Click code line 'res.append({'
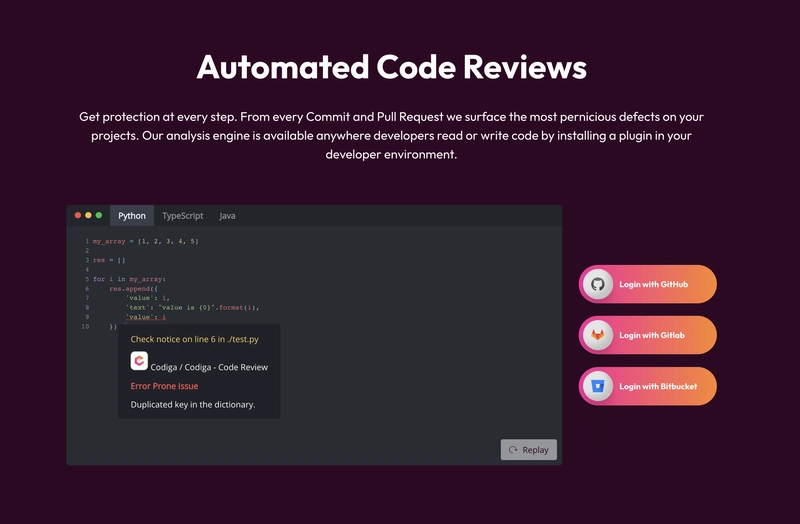This screenshot has width=800, height=524. click(x=133, y=289)
